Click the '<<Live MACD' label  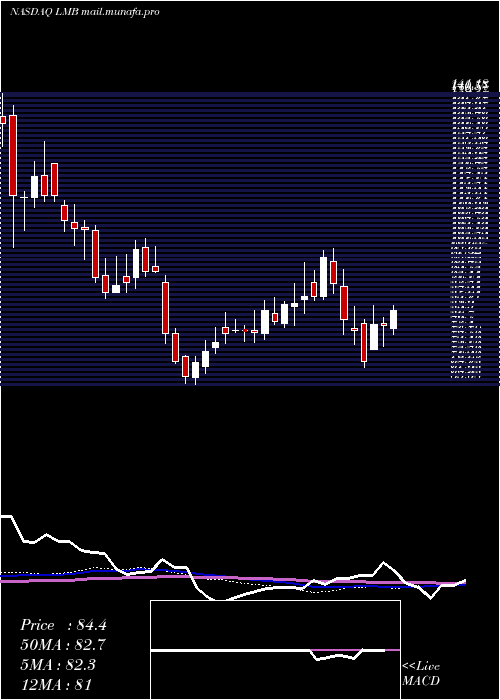(421, 674)
